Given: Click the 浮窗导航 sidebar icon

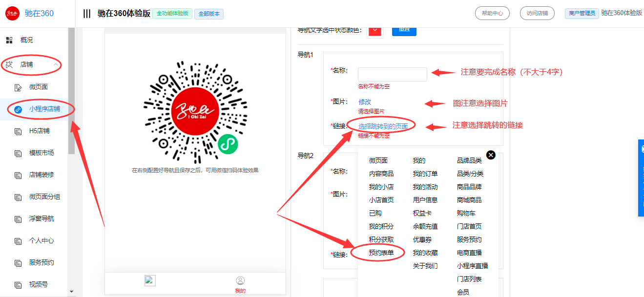Looking at the screenshot, I should coord(19,219).
